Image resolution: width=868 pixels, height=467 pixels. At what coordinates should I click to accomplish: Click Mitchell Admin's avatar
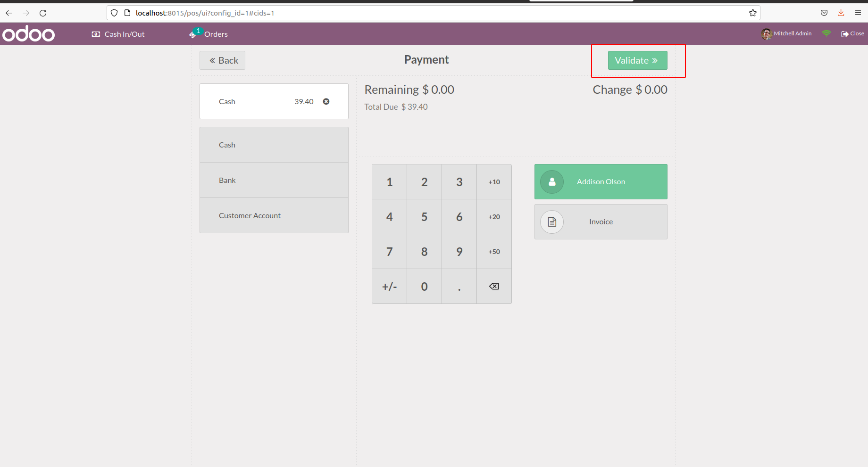click(766, 34)
